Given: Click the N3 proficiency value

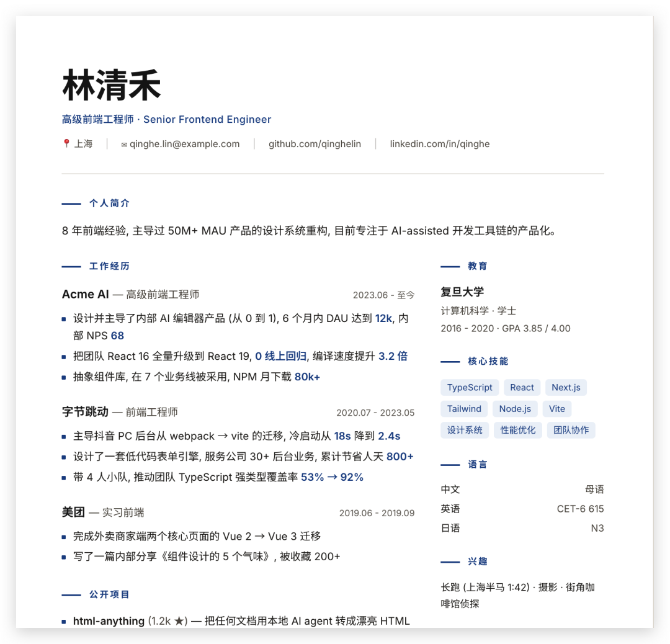Looking at the screenshot, I should click(x=597, y=528).
